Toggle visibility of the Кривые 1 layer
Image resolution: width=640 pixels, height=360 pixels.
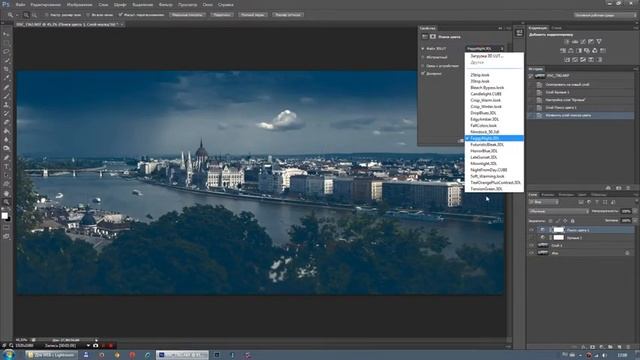pyautogui.click(x=531, y=238)
